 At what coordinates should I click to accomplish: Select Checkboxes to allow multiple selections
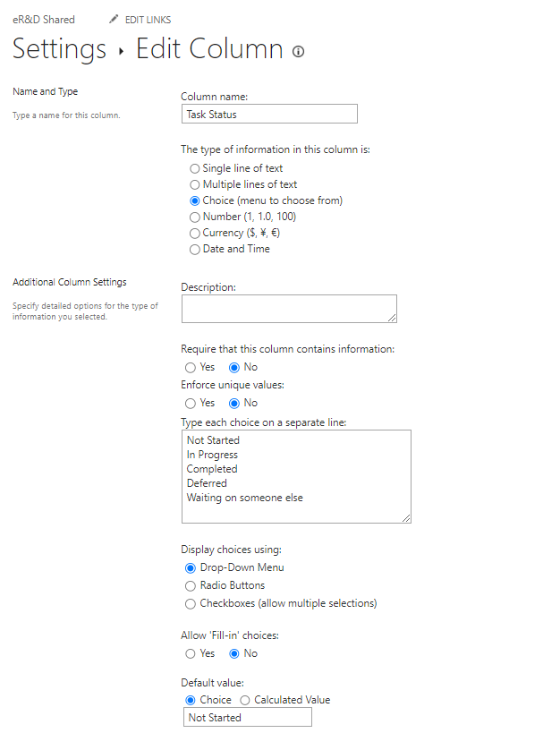[189, 604]
